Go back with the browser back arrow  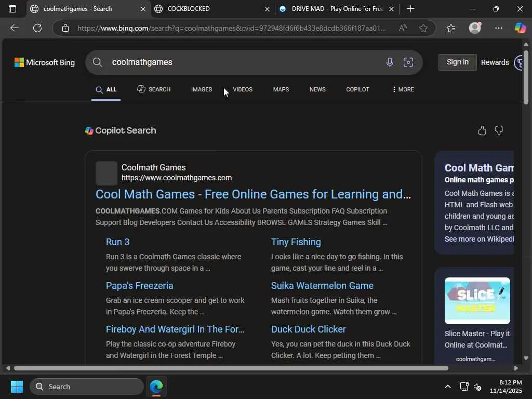pos(14,28)
